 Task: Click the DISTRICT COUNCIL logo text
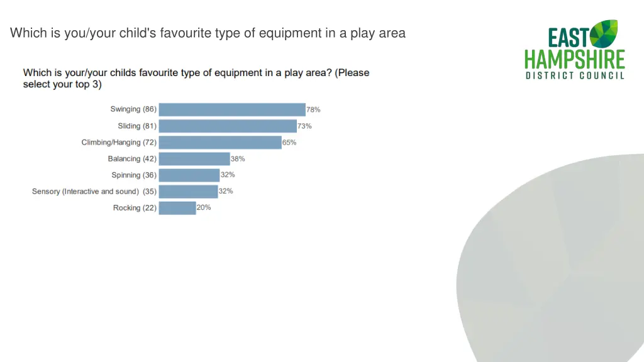(575, 75)
